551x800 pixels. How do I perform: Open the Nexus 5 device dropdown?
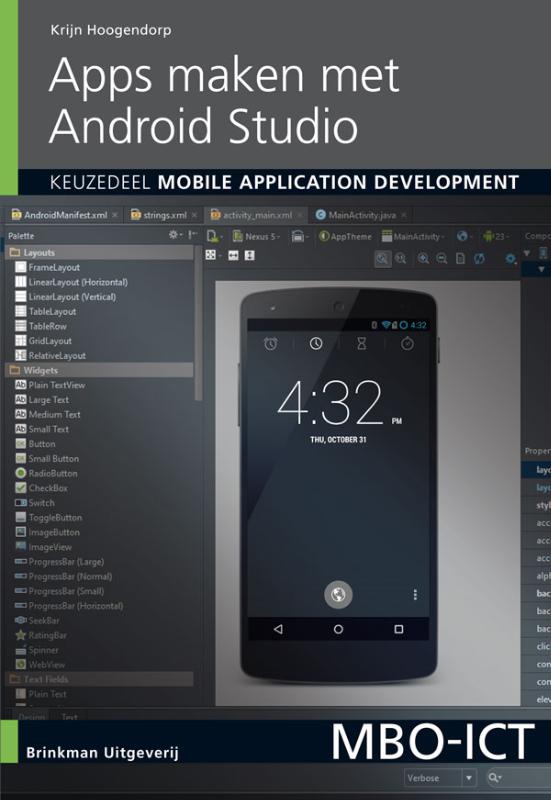257,236
